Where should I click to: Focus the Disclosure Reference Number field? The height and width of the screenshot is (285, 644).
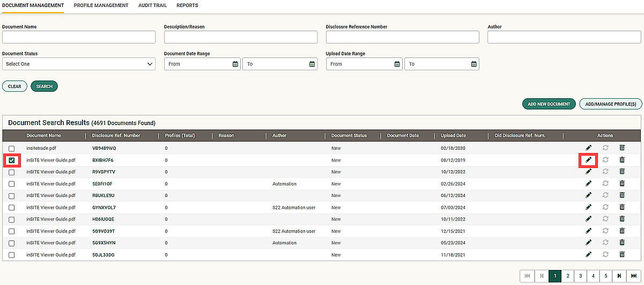click(x=402, y=37)
